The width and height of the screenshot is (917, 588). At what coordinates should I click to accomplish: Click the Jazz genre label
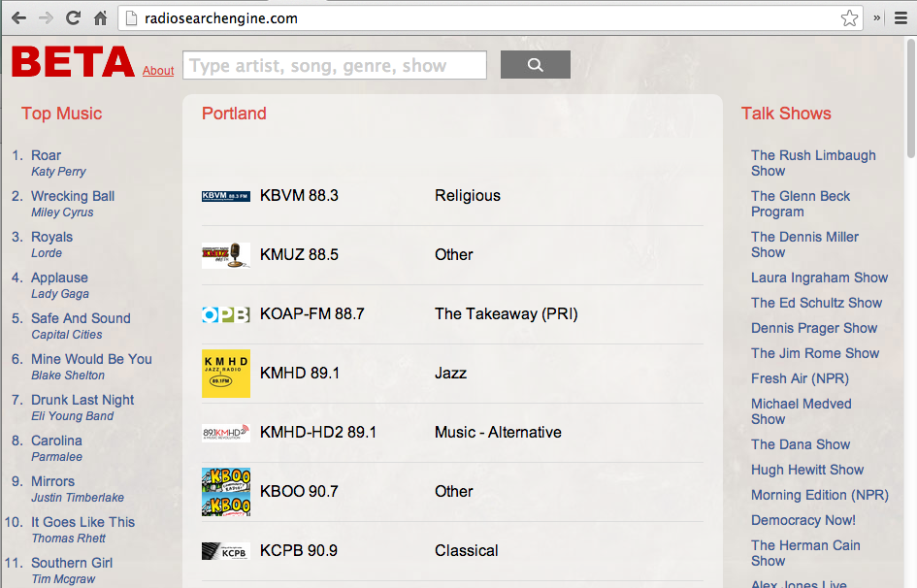pyautogui.click(x=450, y=373)
